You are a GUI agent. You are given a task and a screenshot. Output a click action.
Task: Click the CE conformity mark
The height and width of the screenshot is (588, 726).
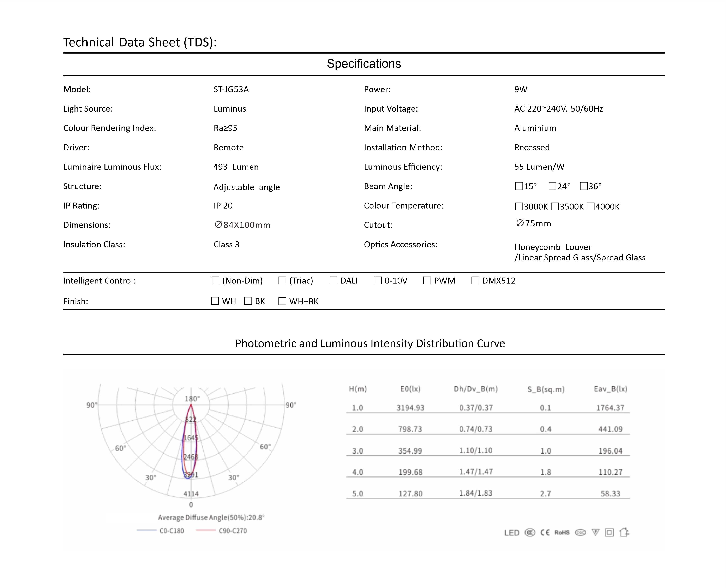point(545,533)
